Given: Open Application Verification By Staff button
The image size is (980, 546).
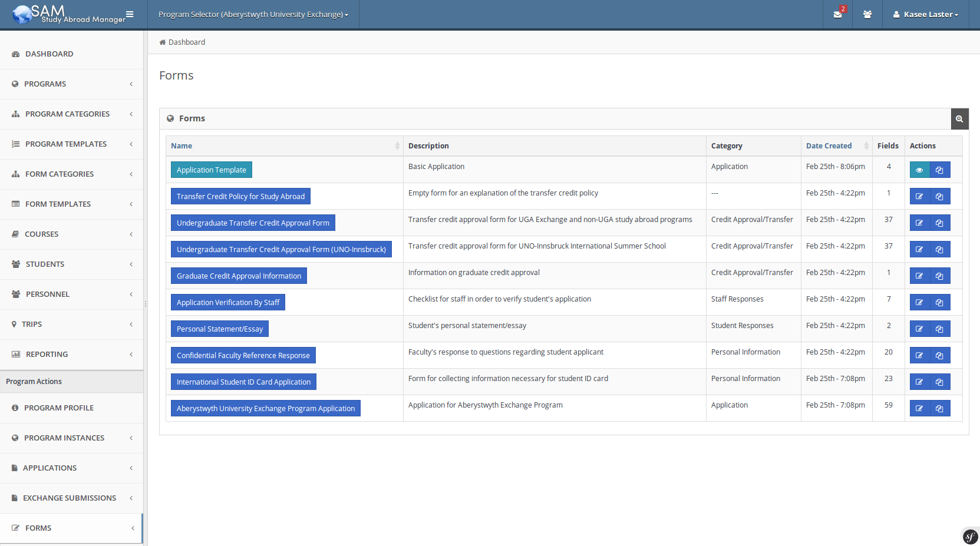Looking at the screenshot, I should [228, 302].
